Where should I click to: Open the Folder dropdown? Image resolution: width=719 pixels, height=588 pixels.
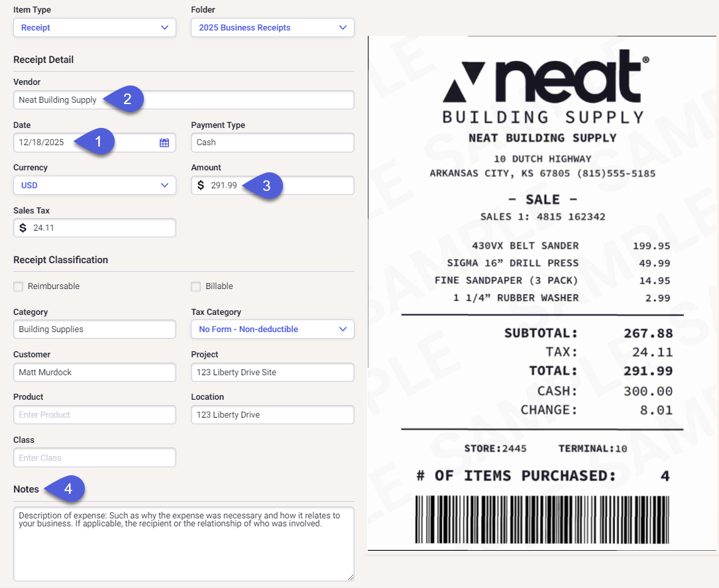(272, 28)
